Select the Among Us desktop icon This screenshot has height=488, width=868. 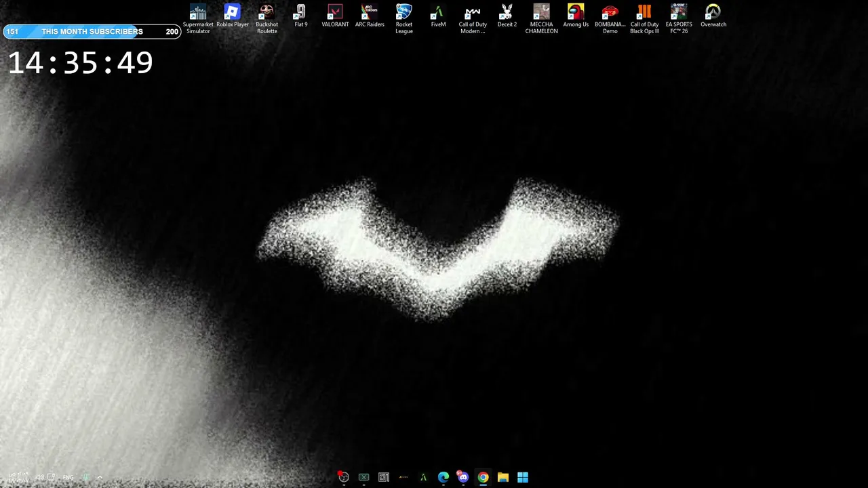[576, 16]
